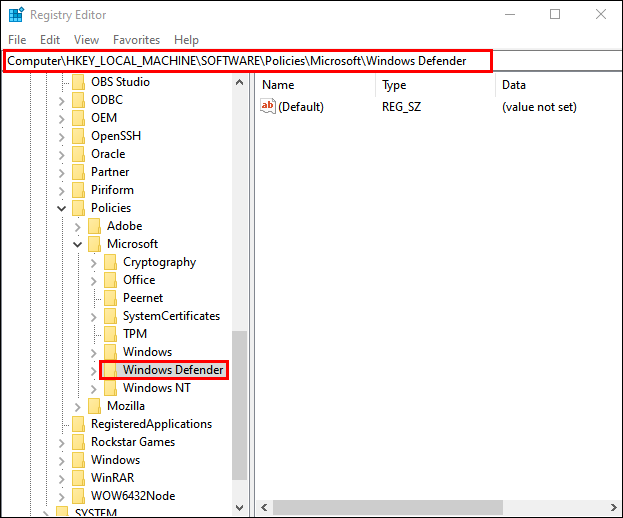Expand the Windows Defender key
This screenshot has height=518, width=623.
[93, 371]
